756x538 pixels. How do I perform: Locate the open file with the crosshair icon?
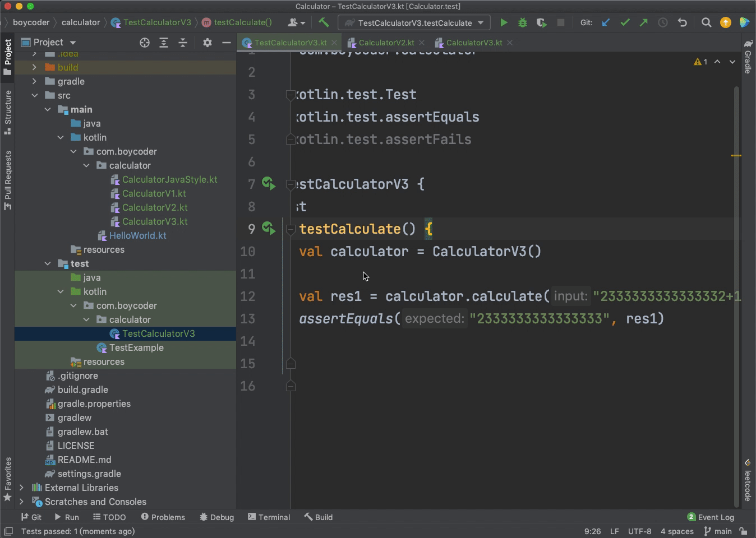pos(145,43)
